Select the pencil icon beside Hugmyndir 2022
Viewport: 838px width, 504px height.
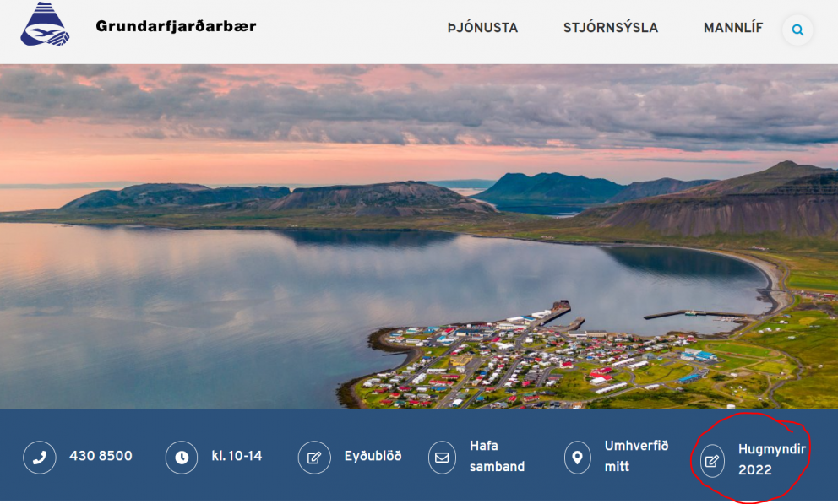pyautogui.click(x=714, y=461)
